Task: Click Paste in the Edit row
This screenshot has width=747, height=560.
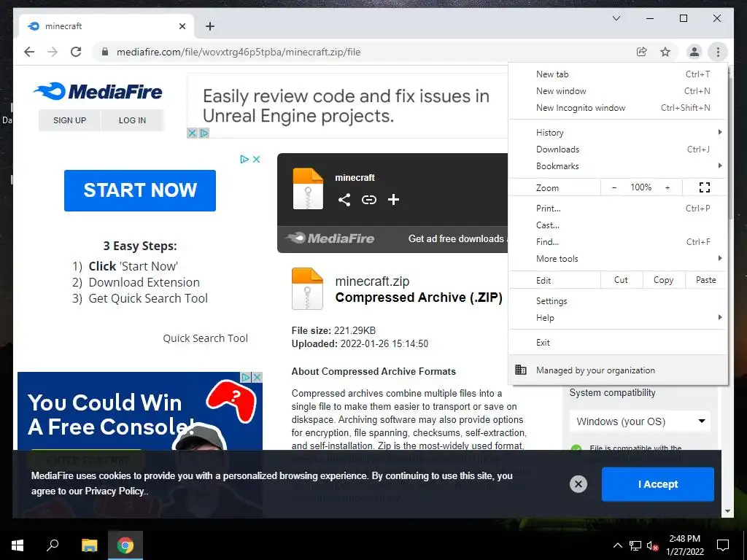Action: pyautogui.click(x=705, y=280)
